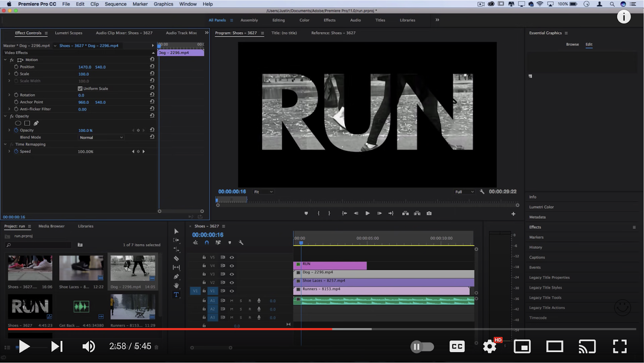The width and height of the screenshot is (644, 363).
Task: Open the Blend Mode dropdown
Action: coord(101,138)
